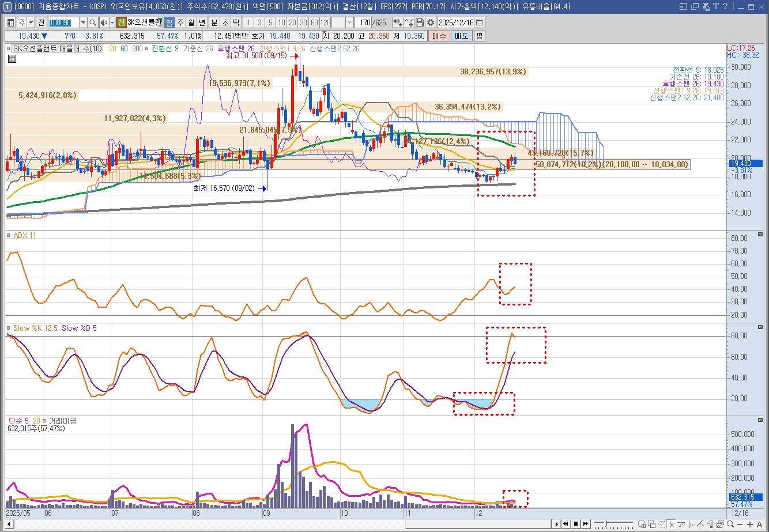Click the 매수 buy button
The image size is (769, 532).
pos(439,36)
